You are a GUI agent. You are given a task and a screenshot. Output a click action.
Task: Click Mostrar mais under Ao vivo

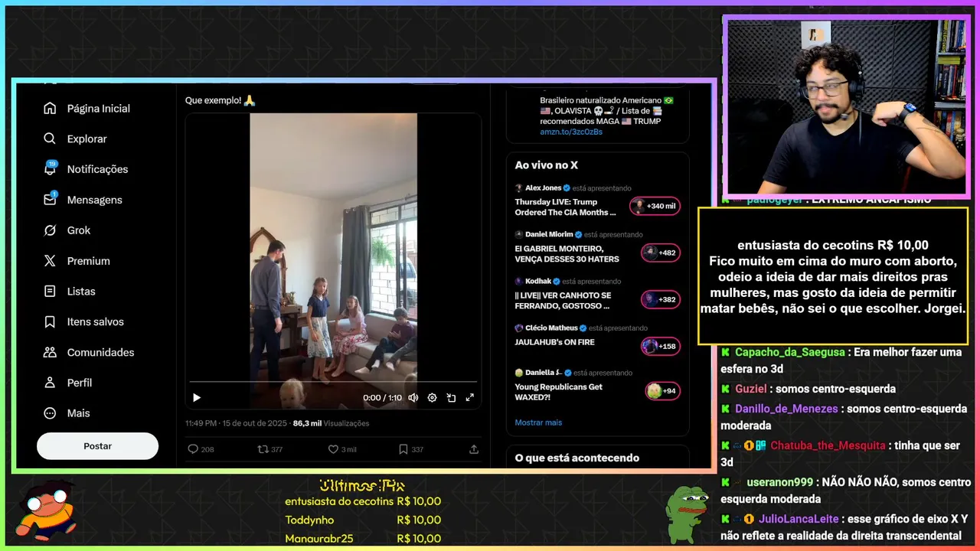[538, 422]
